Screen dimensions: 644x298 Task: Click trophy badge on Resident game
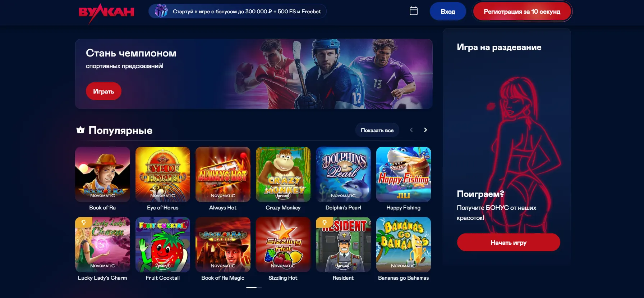pos(324,222)
